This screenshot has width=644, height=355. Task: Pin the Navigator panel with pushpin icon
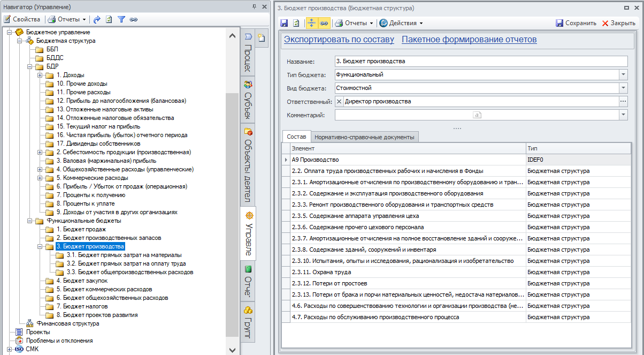(x=254, y=7)
